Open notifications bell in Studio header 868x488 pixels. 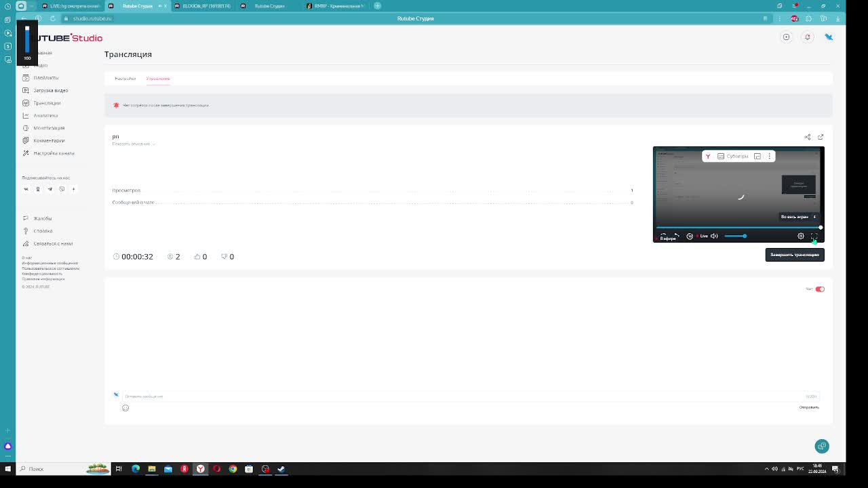(808, 37)
